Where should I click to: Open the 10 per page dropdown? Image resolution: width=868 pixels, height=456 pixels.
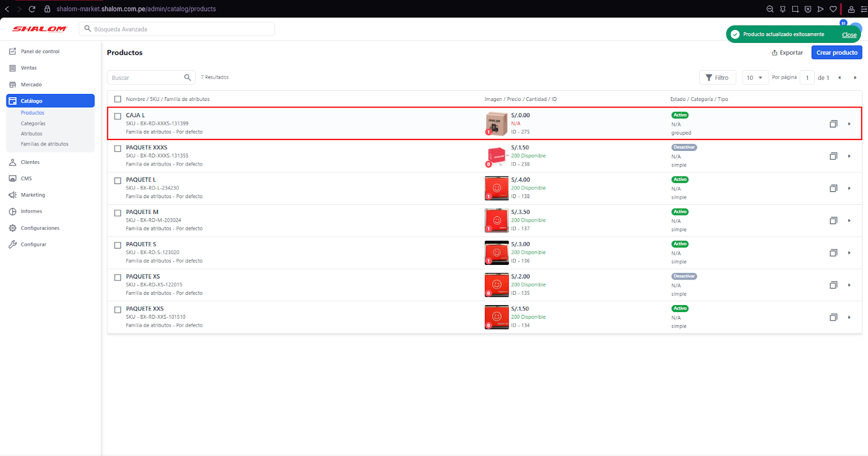click(x=755, y=78)
